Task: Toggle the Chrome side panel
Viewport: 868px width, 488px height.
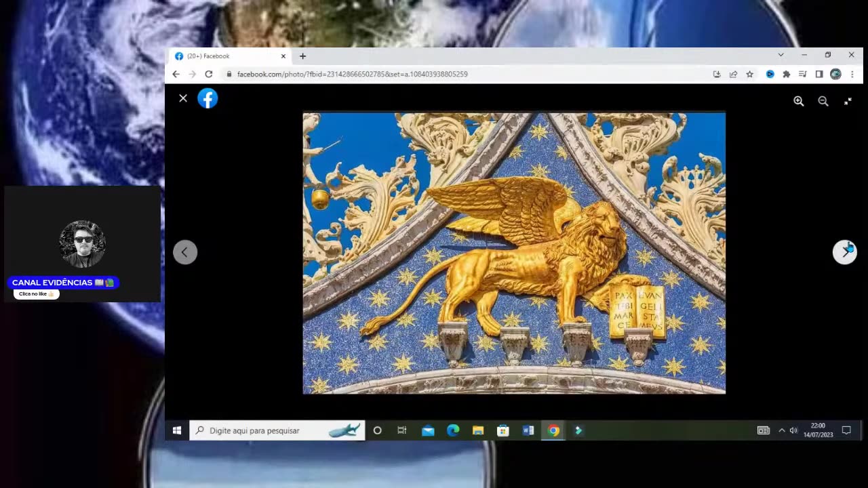Action: [x=819, y=74]
